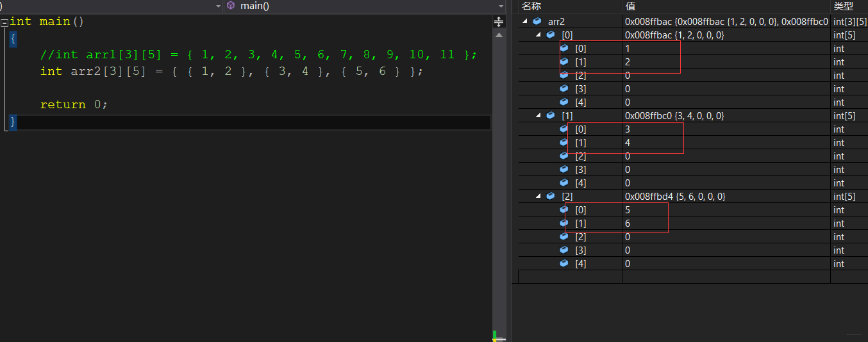Select the arr2 name in the watch list
This screenshot has height=342, width=868.
tap(556, 21)
